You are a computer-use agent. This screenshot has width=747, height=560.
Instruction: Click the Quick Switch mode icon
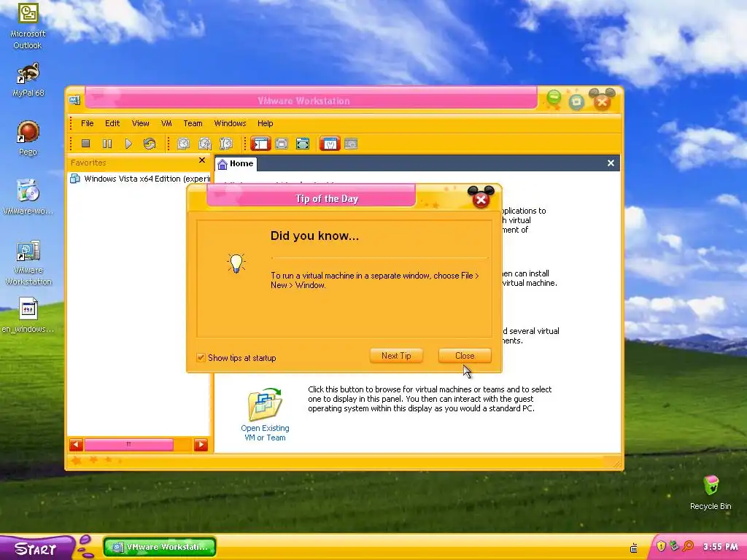[x=282, y=144]
